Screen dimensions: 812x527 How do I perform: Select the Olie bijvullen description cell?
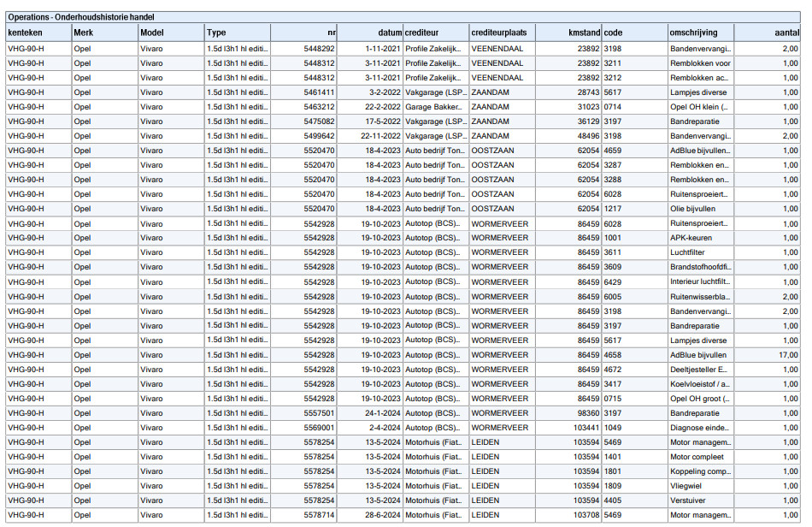click(701, 208)
